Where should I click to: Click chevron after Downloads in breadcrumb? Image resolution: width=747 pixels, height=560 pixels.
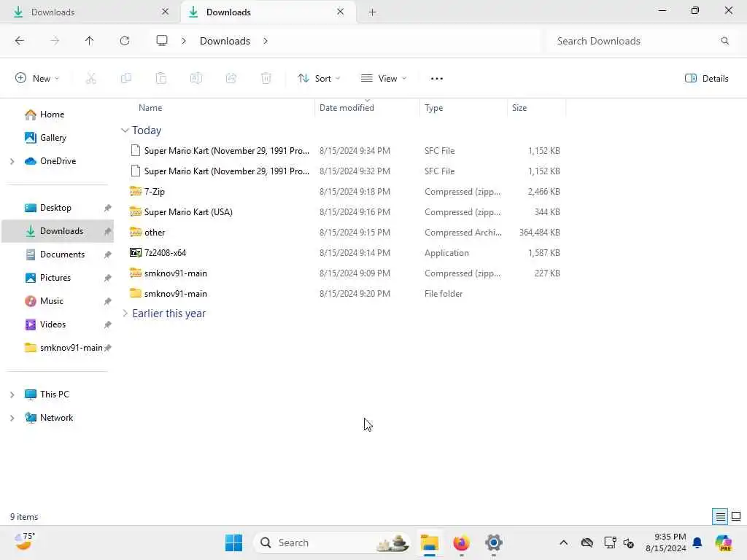pos(266,41)
